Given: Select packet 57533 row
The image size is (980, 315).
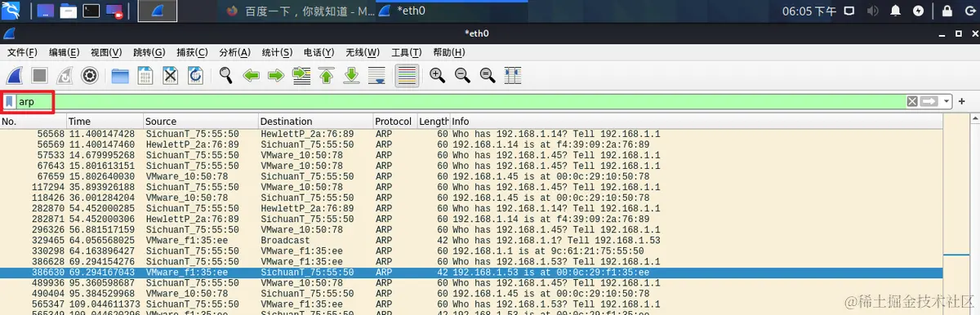Looking at the screenshot, I should (x=470, y=155).
